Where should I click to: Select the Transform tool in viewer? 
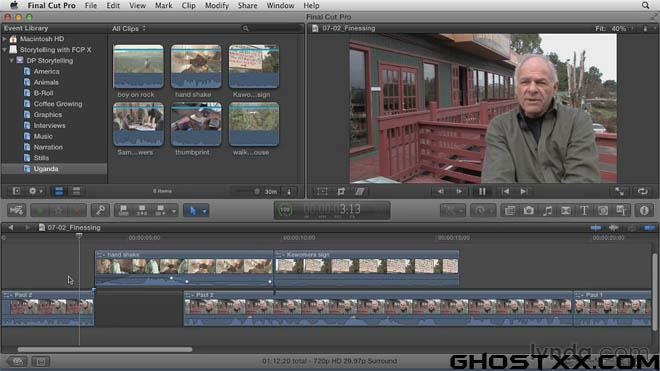point(322,191)
